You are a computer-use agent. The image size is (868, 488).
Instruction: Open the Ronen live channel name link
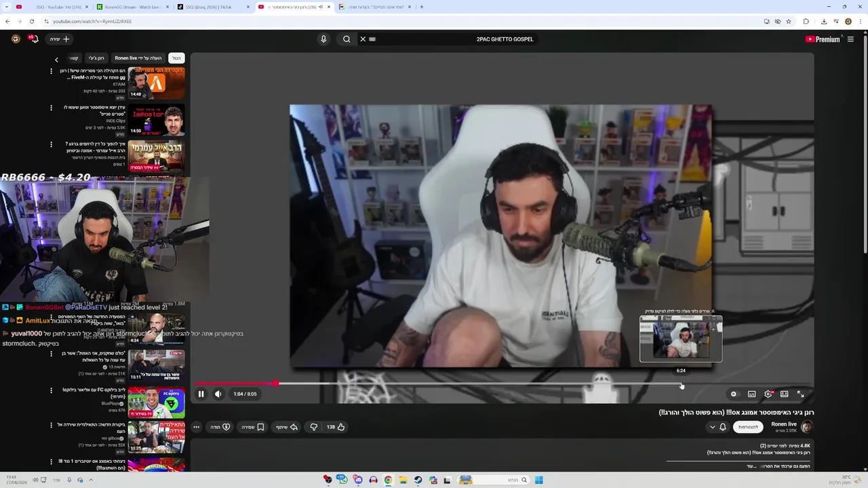click(783, 424)
